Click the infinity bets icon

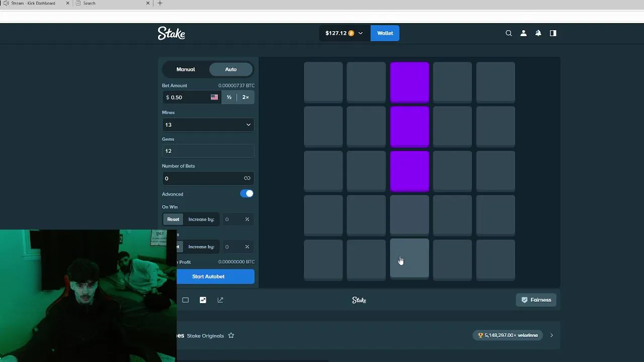(247, 178)
